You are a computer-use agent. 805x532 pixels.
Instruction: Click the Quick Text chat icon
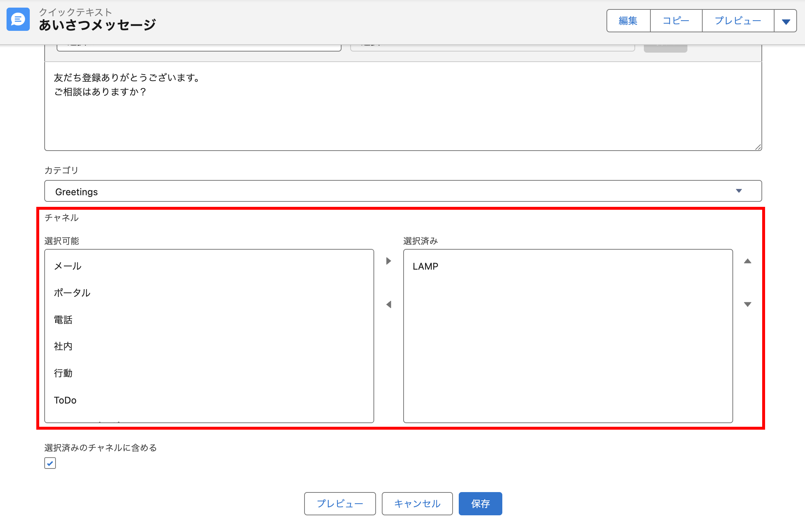(18, 20)
